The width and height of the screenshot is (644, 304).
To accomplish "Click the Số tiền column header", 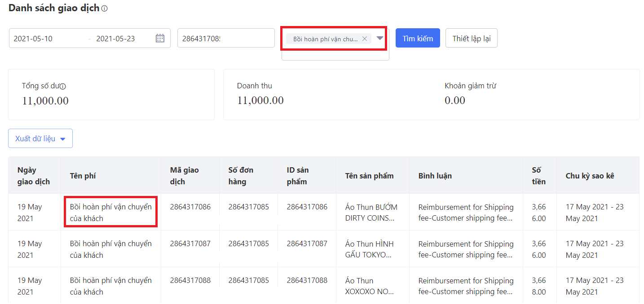I will tap(538, 176).
